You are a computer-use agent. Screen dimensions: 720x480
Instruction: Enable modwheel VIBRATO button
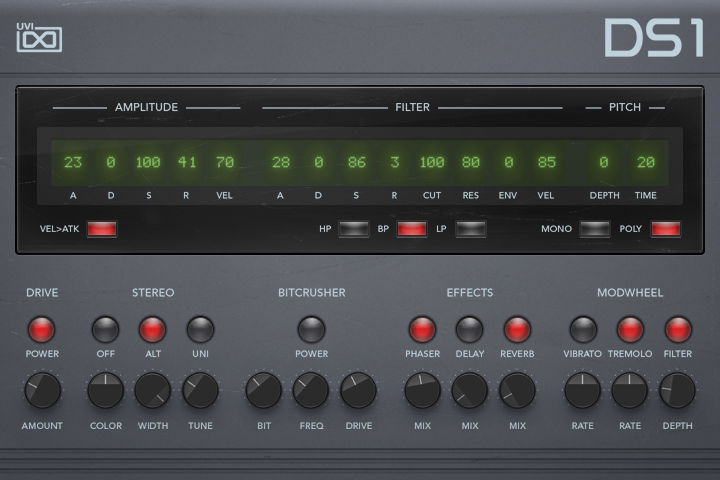click(x=583, y=329)
